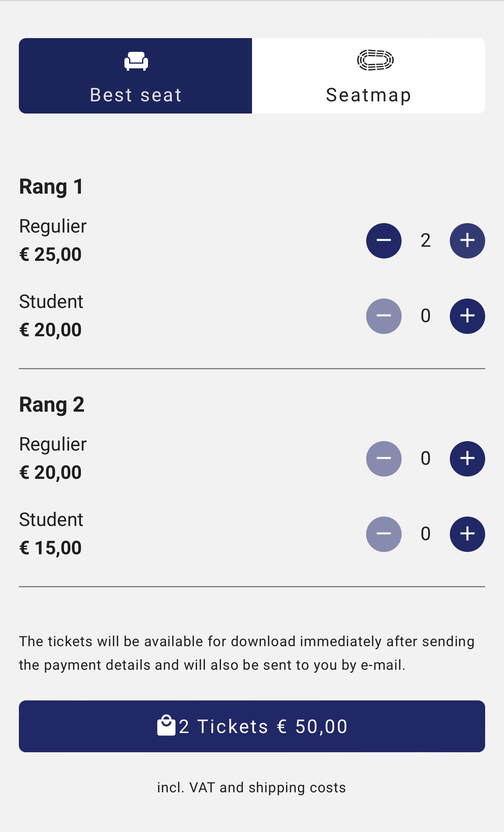
Task: Switch to the Seatmap tab
Action: 368,76
